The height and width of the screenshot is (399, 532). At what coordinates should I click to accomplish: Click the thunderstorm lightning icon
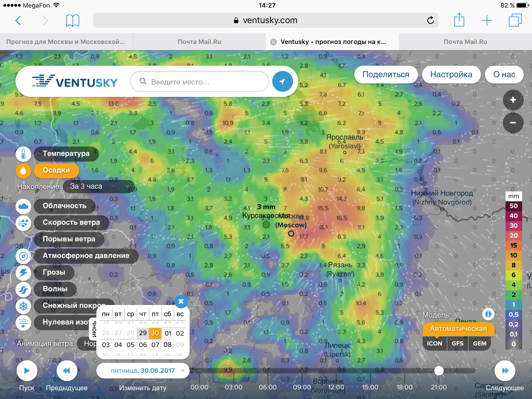(x=23, y=272)
